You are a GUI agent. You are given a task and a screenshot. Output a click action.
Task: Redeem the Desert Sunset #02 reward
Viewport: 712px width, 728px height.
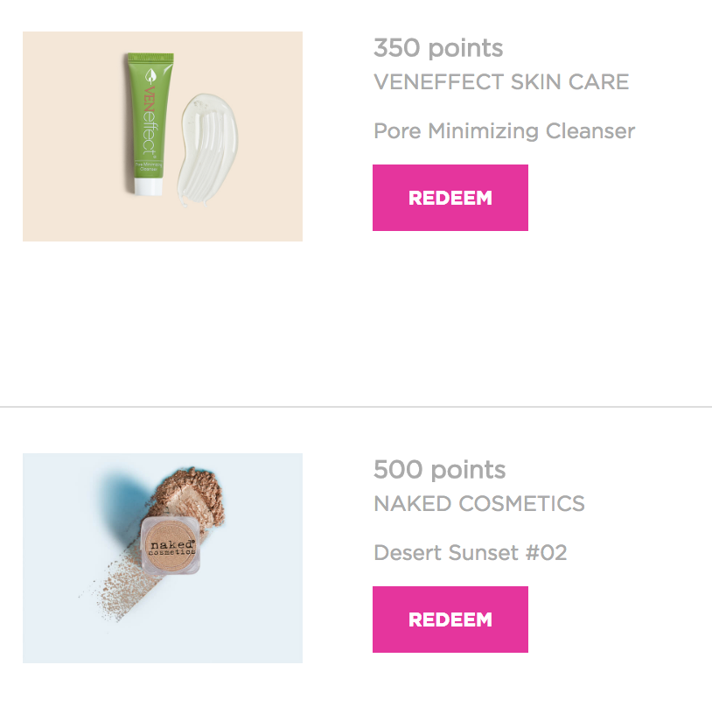[450, 619]
